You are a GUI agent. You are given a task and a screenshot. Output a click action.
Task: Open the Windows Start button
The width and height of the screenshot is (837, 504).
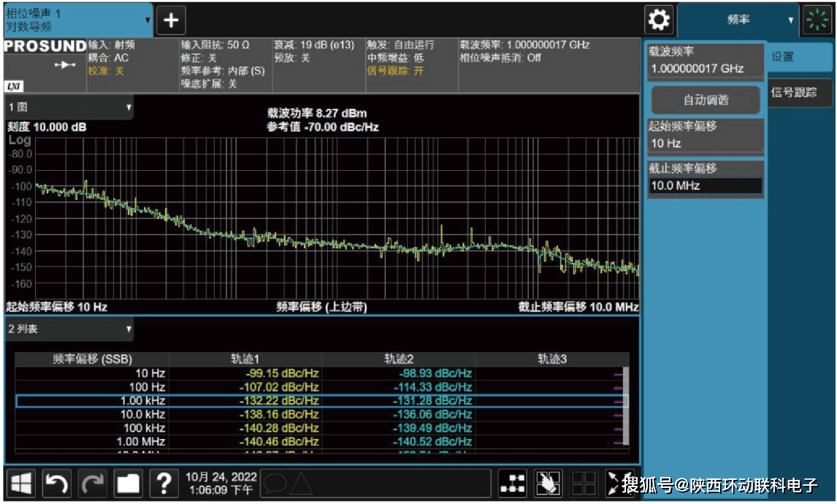pyautogui.click(x=21, y=483)
